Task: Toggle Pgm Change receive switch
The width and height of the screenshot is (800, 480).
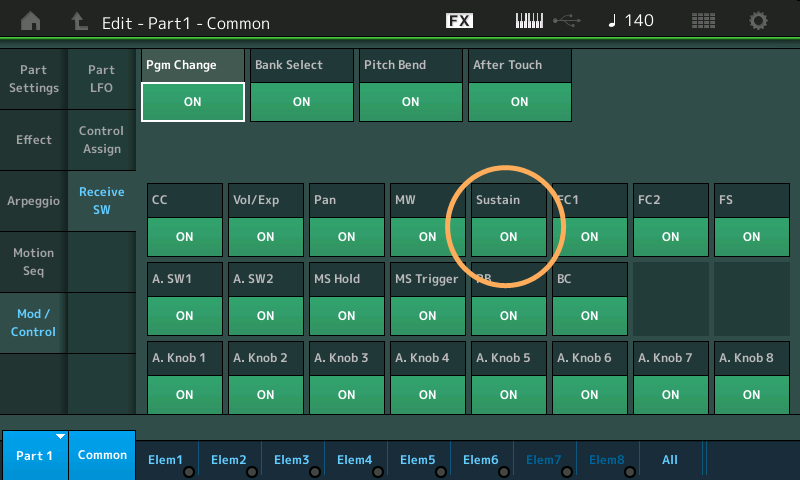Action: (x=193, y=102)
